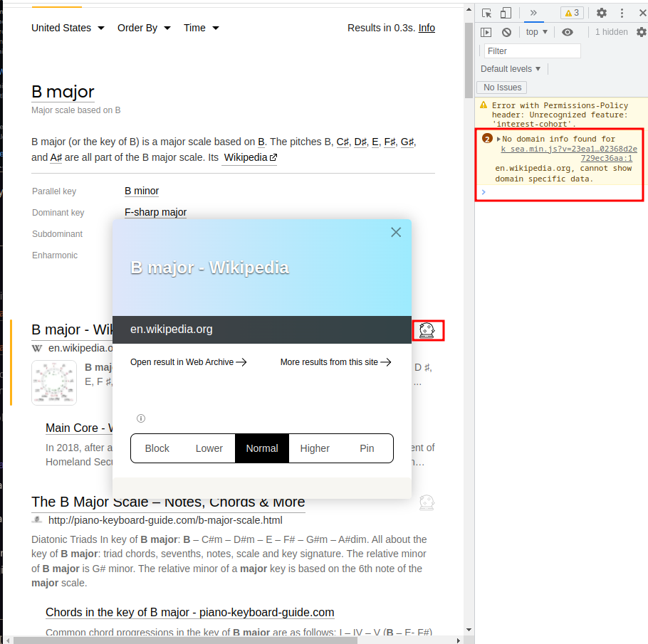Screen dimensions: 648x644
Task: Show the console sidebar icon
Action: [486, 32]
